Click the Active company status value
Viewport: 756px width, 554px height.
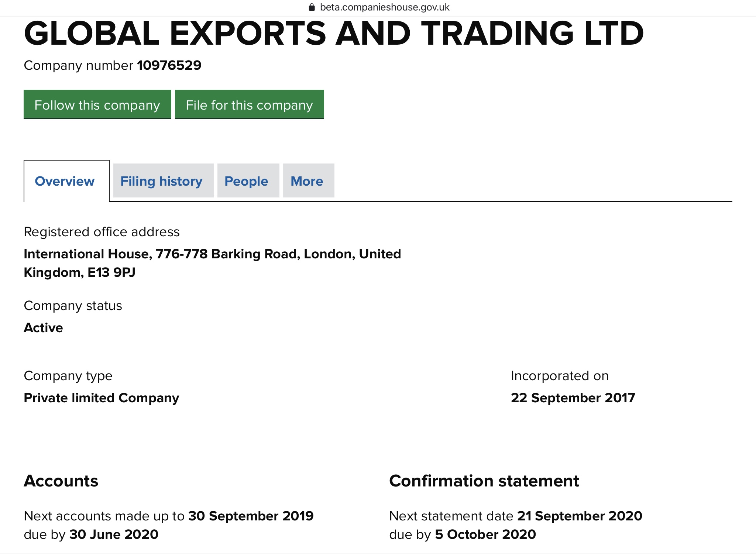(x=43, y=328)
